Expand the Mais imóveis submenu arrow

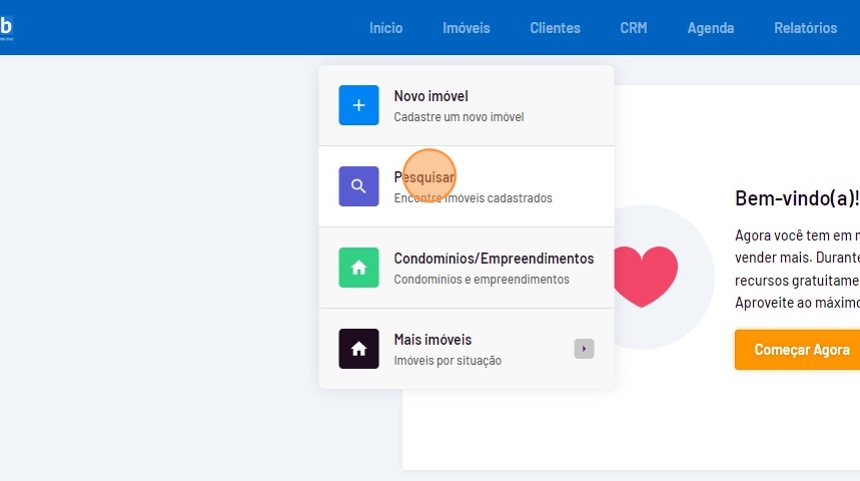coord(584,349)
